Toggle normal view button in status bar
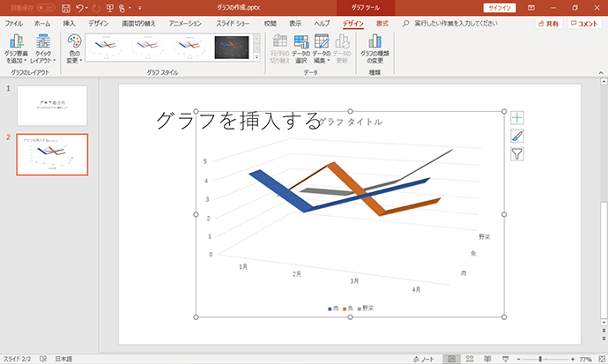 pyautogui.click(x=451, y=359)
